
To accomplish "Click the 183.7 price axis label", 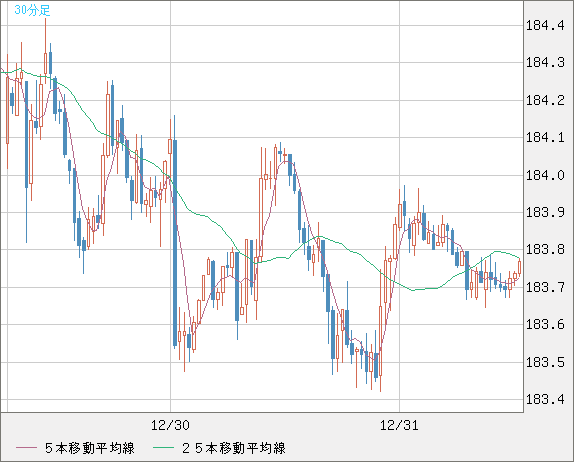I will tap(545, 288).
